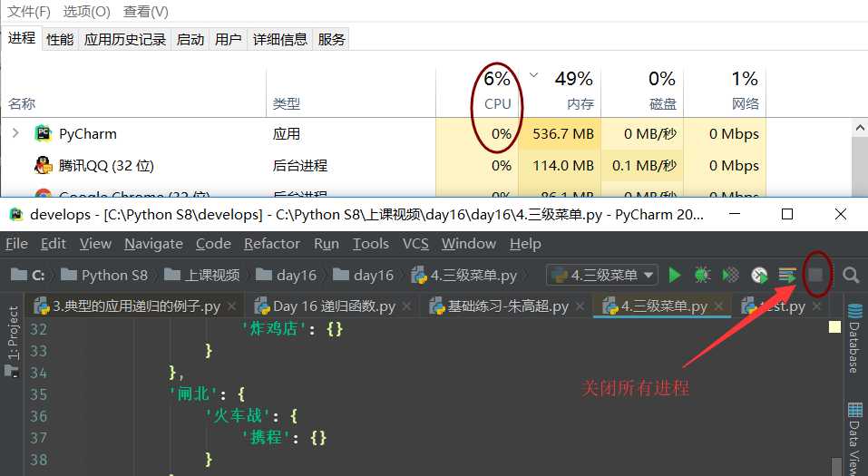Close the 4.三级菜单.py editor tab
This screenshot has width=868, height=476.
(x=719, y=306)
